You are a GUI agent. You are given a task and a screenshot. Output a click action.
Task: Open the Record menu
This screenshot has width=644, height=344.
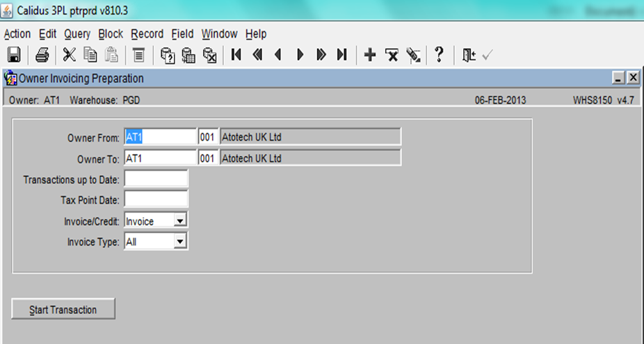[147, 33]
